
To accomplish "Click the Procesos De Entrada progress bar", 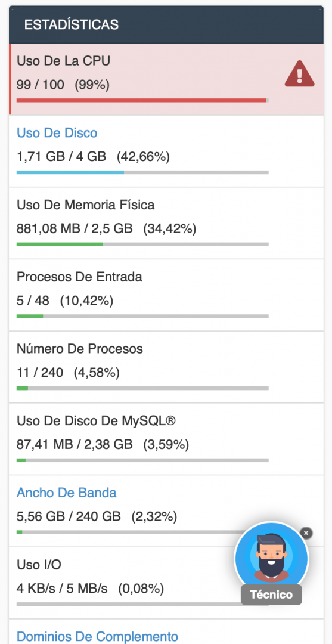I will click(142, 316).
